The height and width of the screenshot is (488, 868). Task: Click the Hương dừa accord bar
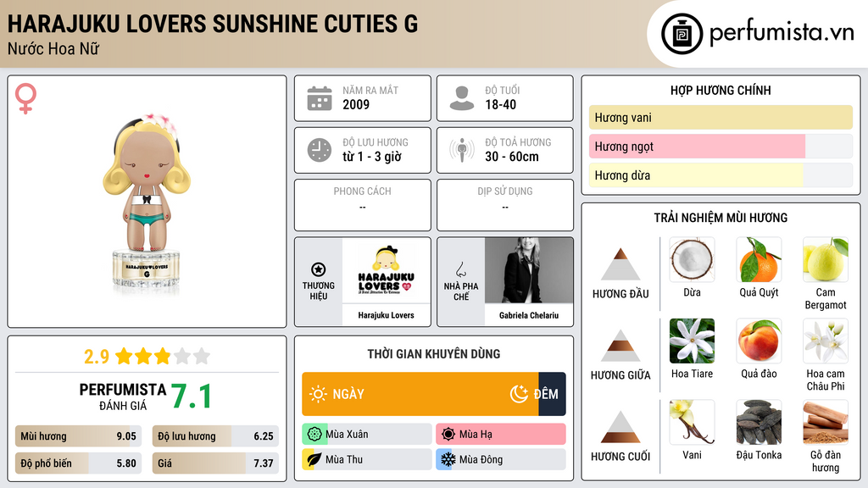click(x=721, y=175)
